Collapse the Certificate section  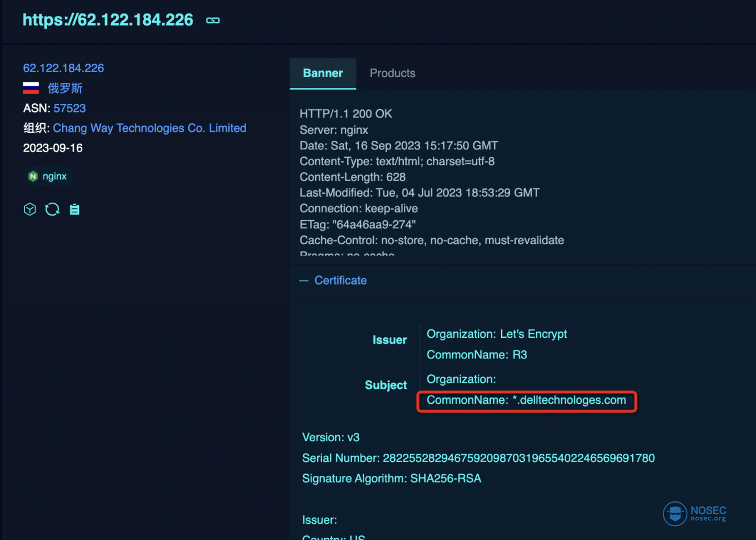[x=333, y=281]
